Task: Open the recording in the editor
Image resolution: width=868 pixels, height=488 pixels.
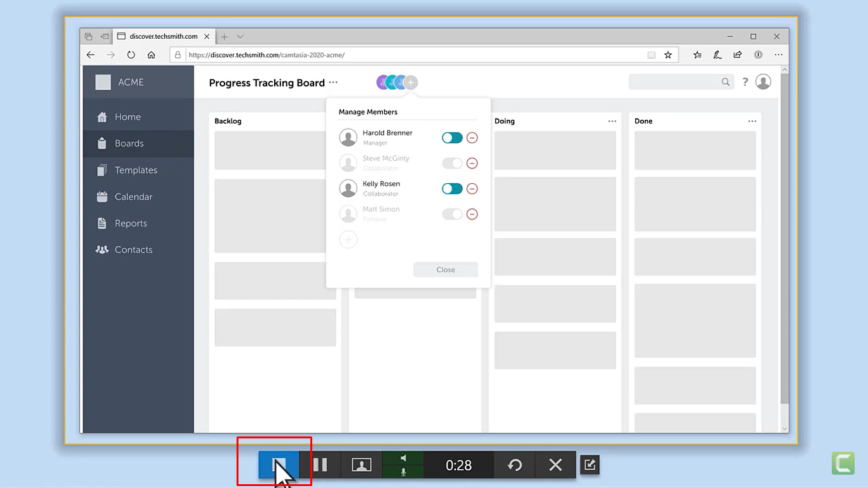Action: 589,464
